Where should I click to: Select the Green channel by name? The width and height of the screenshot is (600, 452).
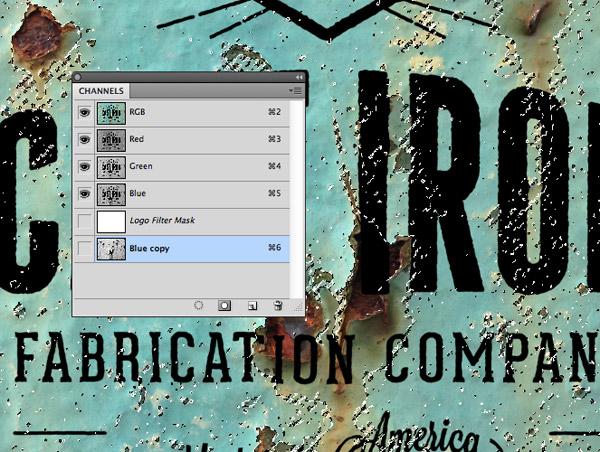click(x=141, y=167)
